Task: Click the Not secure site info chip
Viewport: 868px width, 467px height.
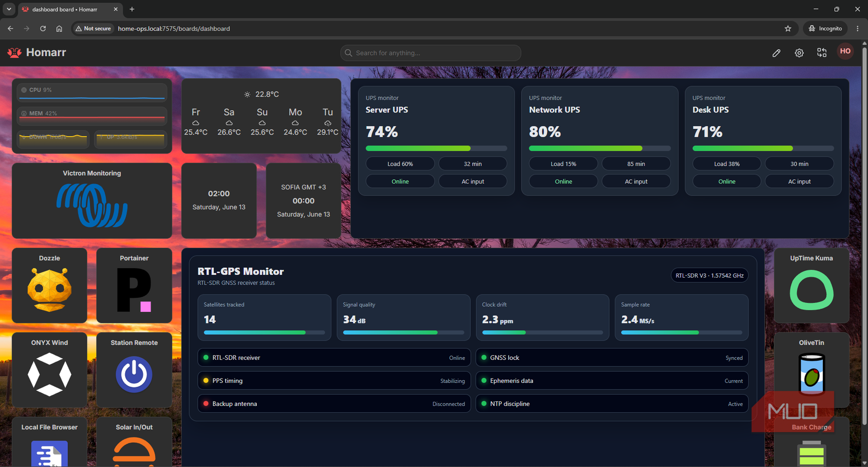Action: pyautogui.click(x=94, y=28)
